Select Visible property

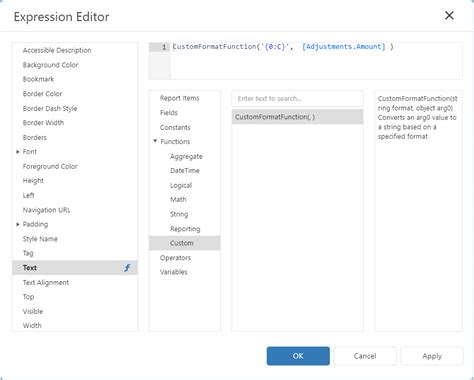(x=75, y=311)
